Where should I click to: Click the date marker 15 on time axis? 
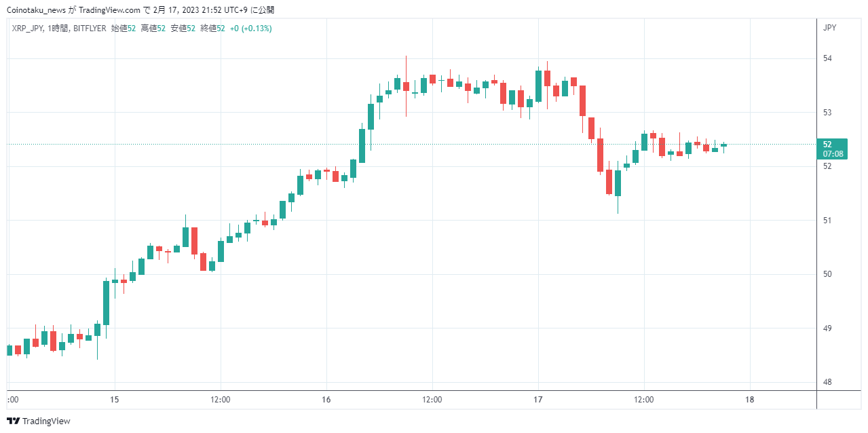click(x=115, y=400)
